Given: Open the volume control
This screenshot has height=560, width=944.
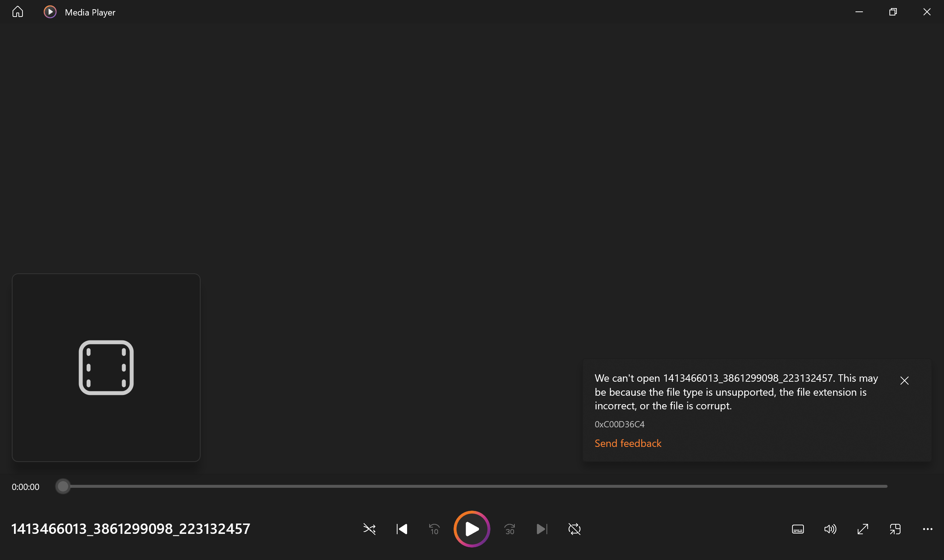Looking at the screenshot, I should click(830, 529).
